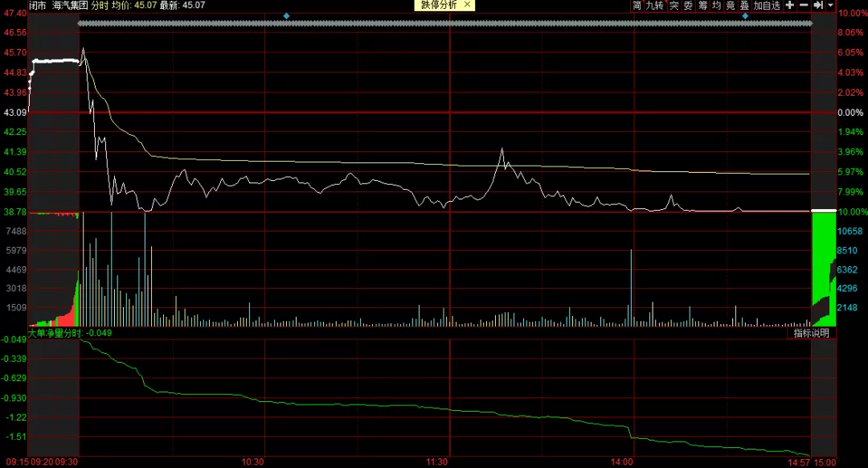Select the 跌停分析 tab

pos(440,5)
